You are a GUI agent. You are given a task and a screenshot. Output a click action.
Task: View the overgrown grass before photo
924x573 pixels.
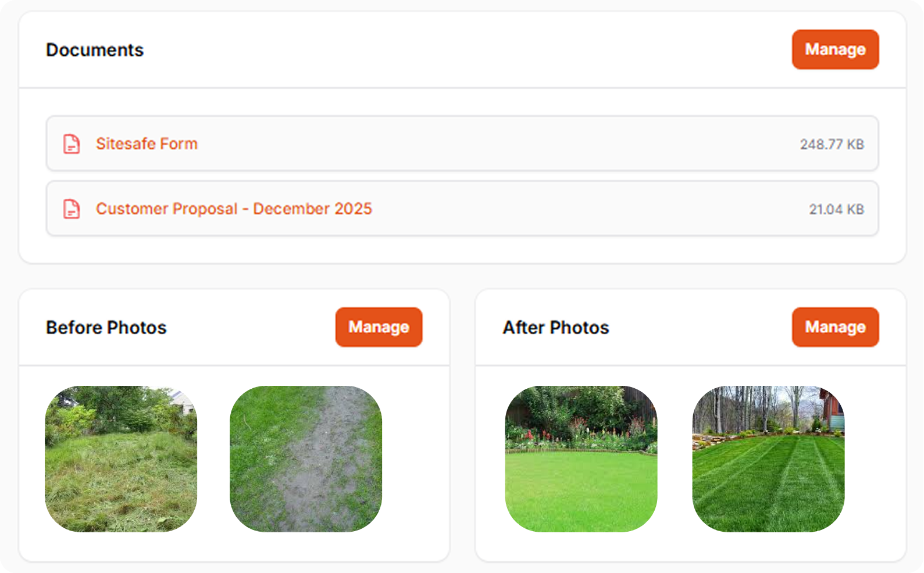121,459
